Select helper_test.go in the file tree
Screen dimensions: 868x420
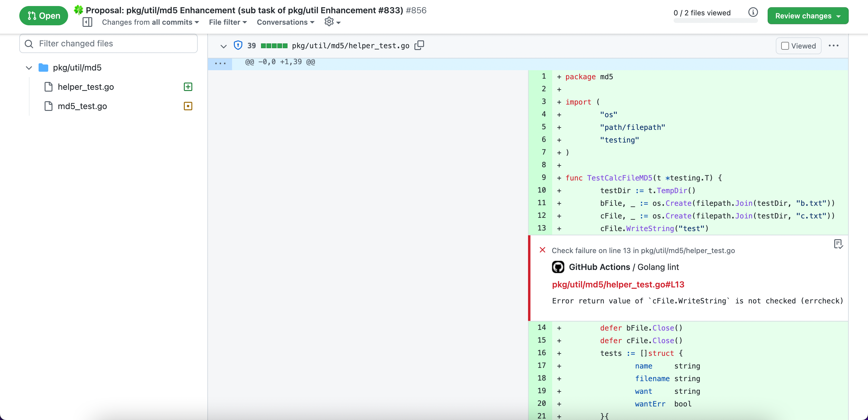click(x=86, y=87)
